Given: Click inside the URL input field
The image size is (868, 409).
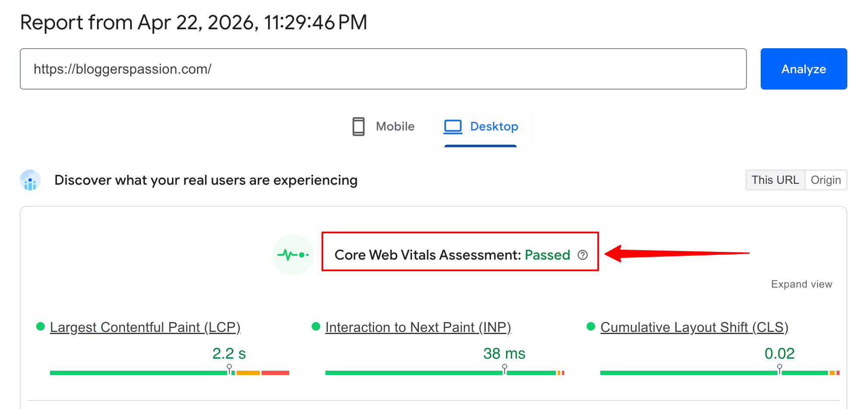Looking at the screenshot, I should pos(384,69).
